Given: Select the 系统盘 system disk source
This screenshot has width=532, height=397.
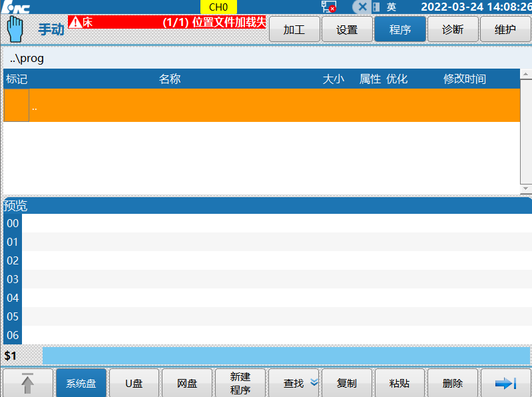Looking at the screenshot, I should click(x=81, y=383).
